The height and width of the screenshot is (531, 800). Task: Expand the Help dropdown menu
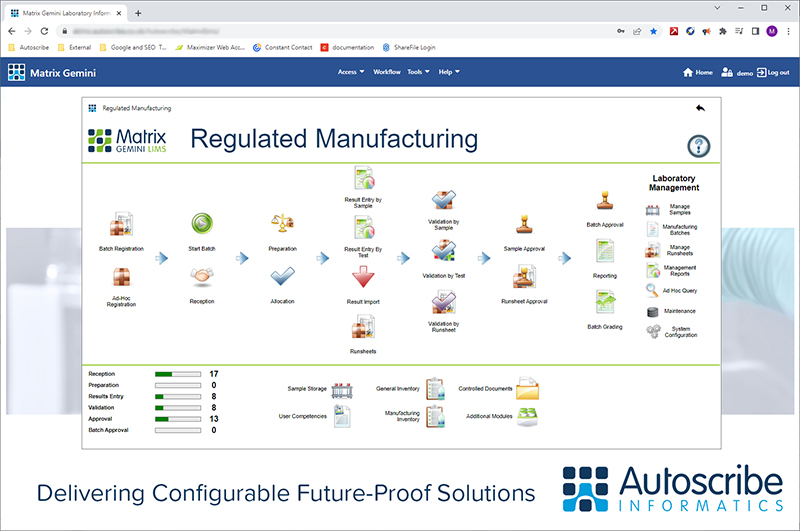448,72
